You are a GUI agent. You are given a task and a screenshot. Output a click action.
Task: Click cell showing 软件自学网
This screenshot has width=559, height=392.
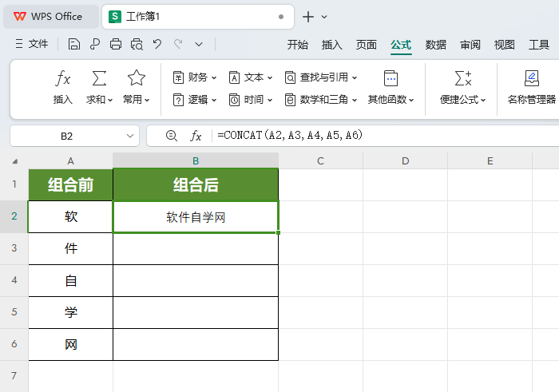(196, 216)
